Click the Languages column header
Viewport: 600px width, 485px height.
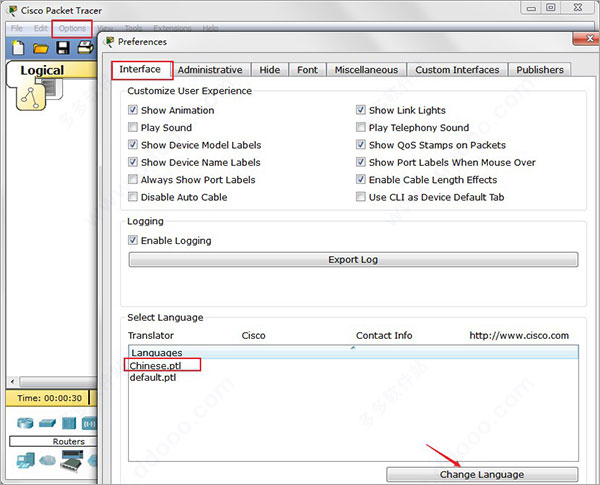[x=353, y=352]
